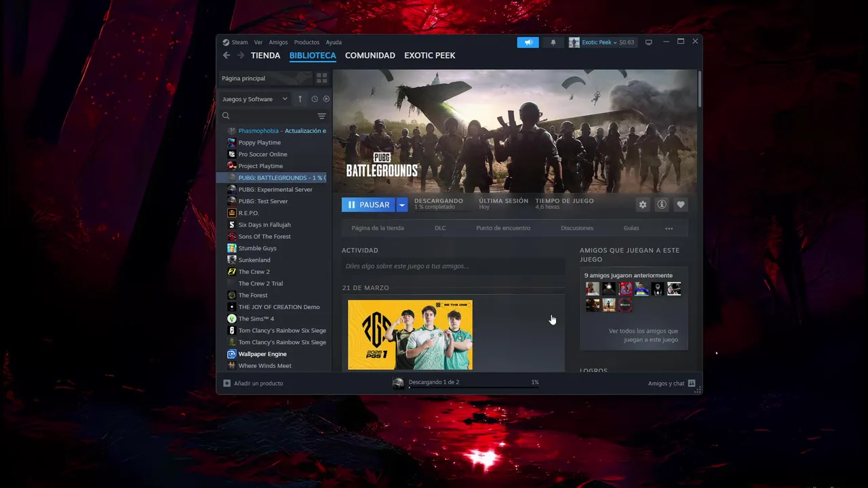Open the PGS news thumbnail

[410, 335]
